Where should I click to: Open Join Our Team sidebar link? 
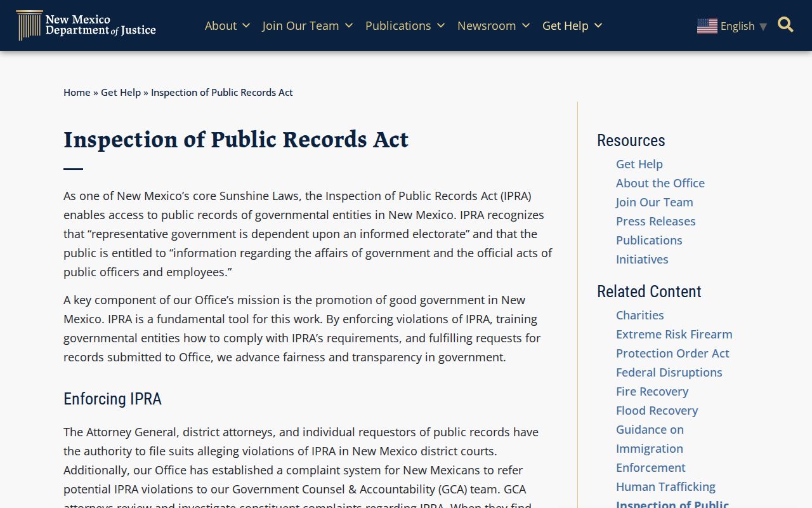pos(655,202)
